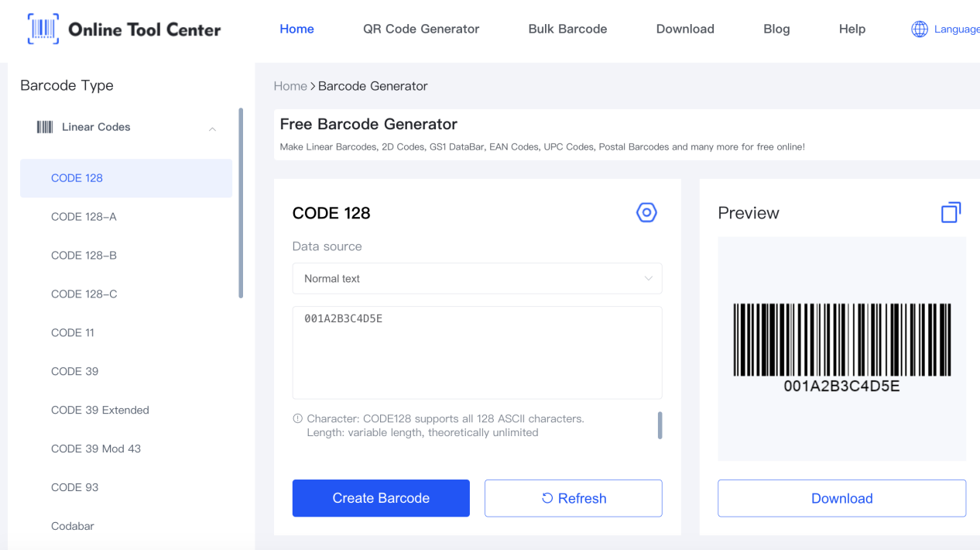Open the Language globe menu
The width and height of the screenshot is (980, 550).
[x=920, y=29]
